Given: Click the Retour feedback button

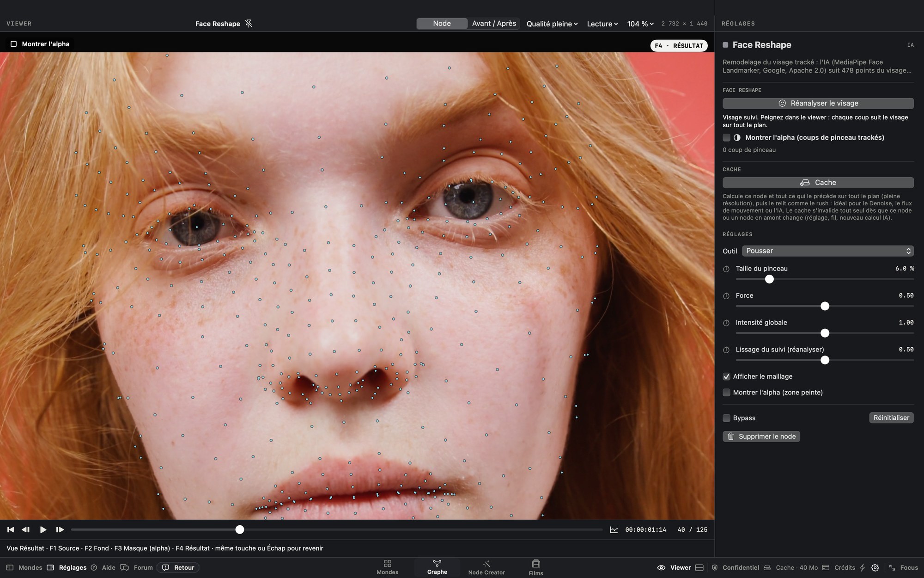Looking at the screenshot, I should (x=178, y=567).
